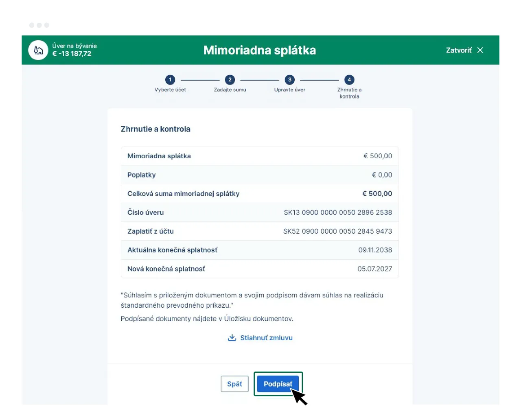
Task: Select account IBAN SK52 0900 0000 0050 2845 9473
Action: point(338,231)
